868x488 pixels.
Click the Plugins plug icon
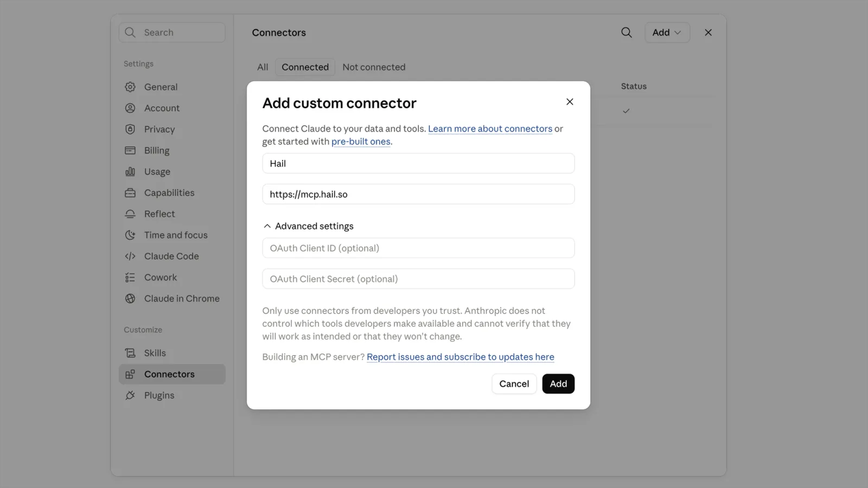click(x=130, y=395)
